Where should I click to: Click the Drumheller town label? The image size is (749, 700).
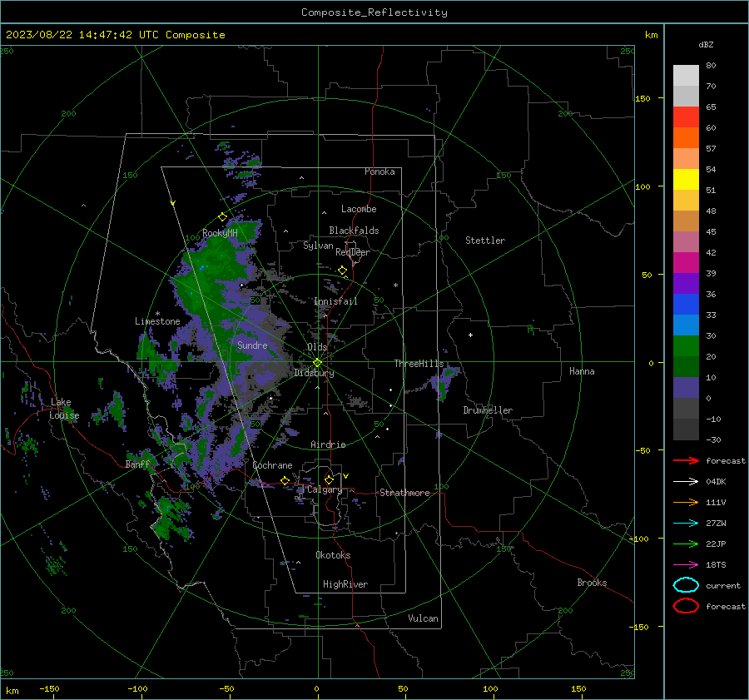(488, 410)
